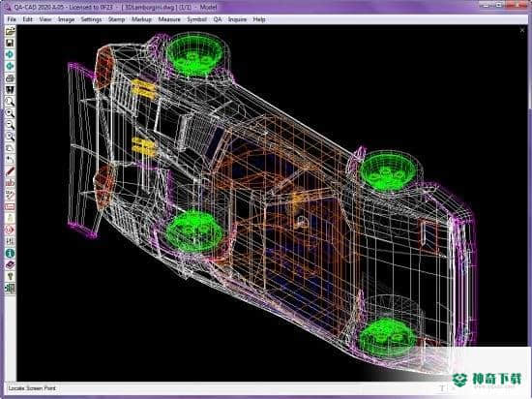Click the 'Locate Screen Point' status bar text

tap(32, 388)
